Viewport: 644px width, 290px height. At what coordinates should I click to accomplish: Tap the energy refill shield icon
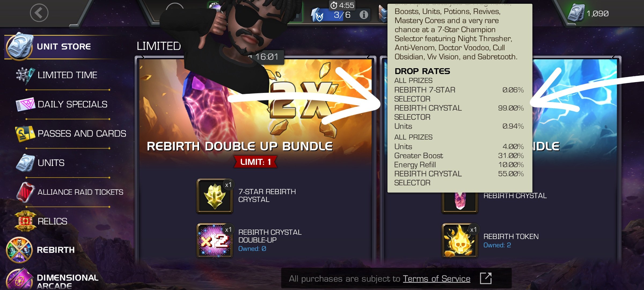click(318, 15)
